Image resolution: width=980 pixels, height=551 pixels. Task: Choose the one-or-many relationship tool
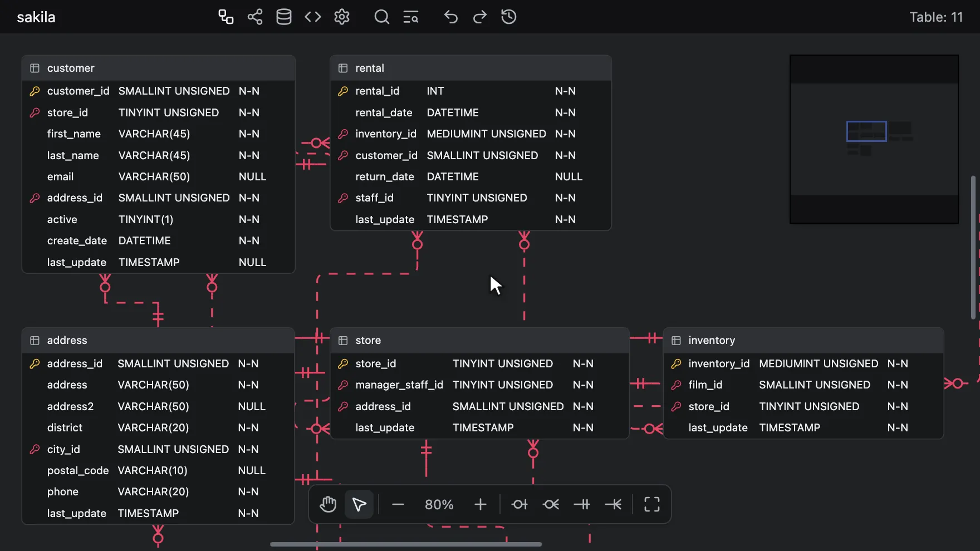click(x=613, y=505)
